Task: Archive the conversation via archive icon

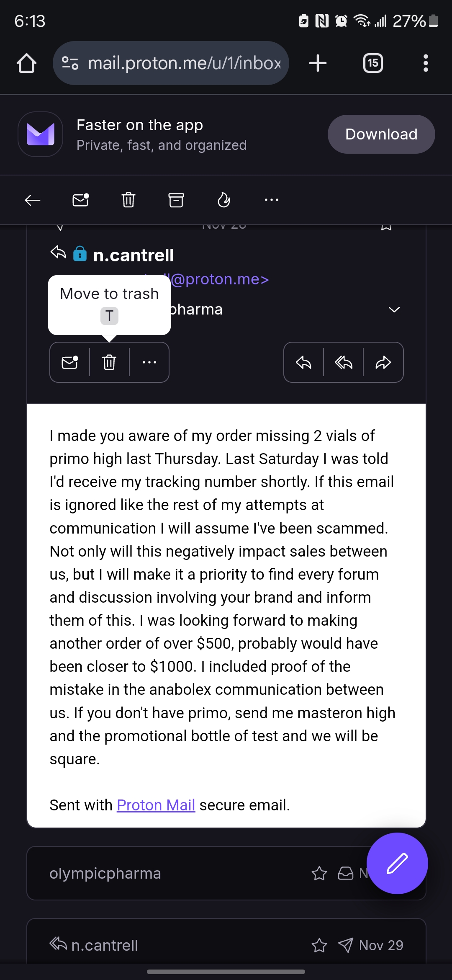Action: coord(176,200)
